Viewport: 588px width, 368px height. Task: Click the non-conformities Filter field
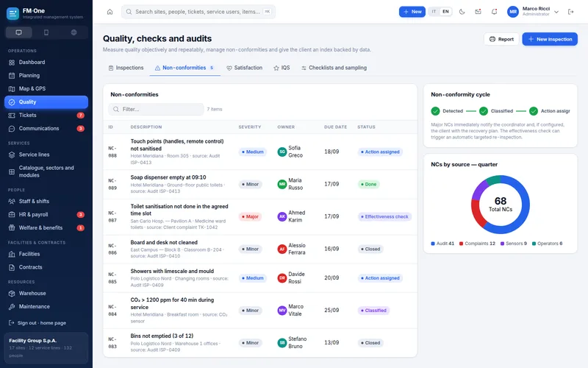tap(156, 109)
